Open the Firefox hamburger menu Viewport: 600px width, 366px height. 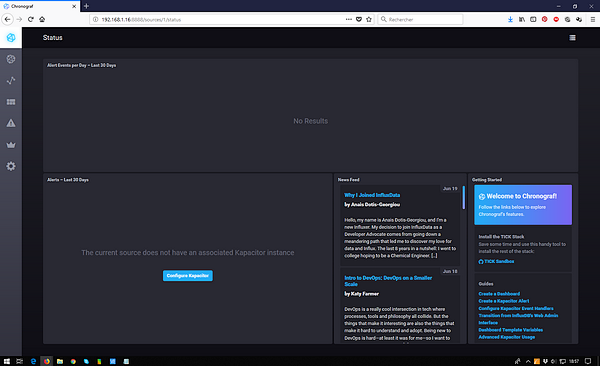click(592, 19)
